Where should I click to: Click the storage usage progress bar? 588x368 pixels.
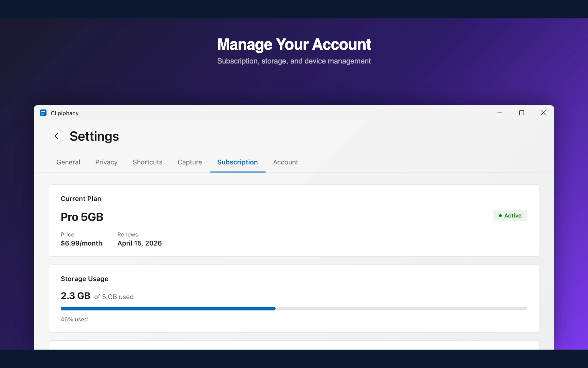pyautogui.click(x=294, y=309)
